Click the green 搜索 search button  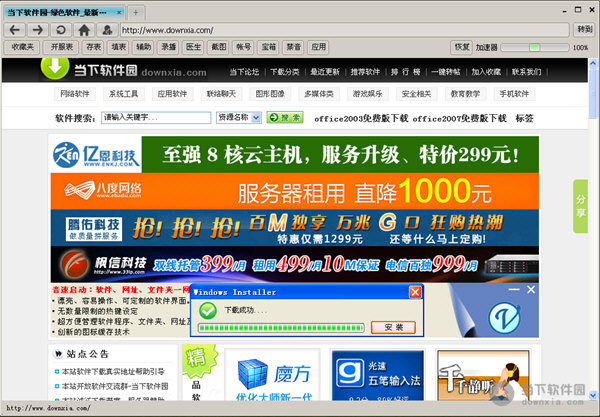285,117
